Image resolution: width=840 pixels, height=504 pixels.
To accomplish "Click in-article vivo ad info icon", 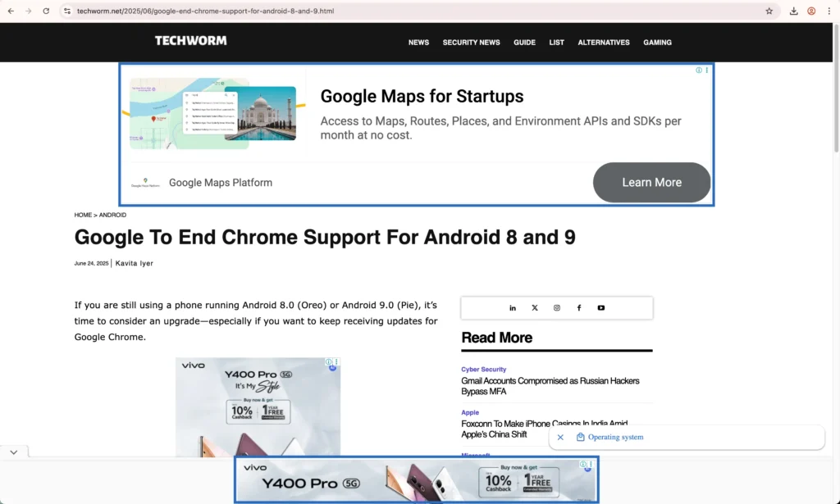I will [x=328, y=362].
